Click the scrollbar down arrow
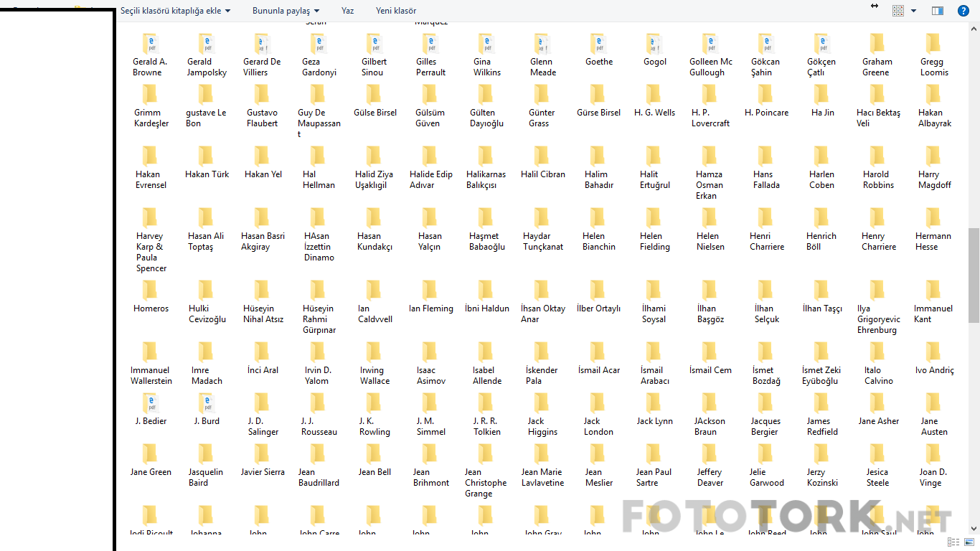Screen dimensions: 980x551 tap(974, 529)
